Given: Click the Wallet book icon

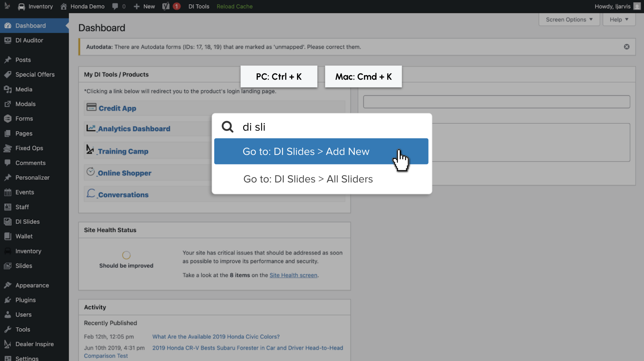Looking at the screenshot, I should coord(8,236).
